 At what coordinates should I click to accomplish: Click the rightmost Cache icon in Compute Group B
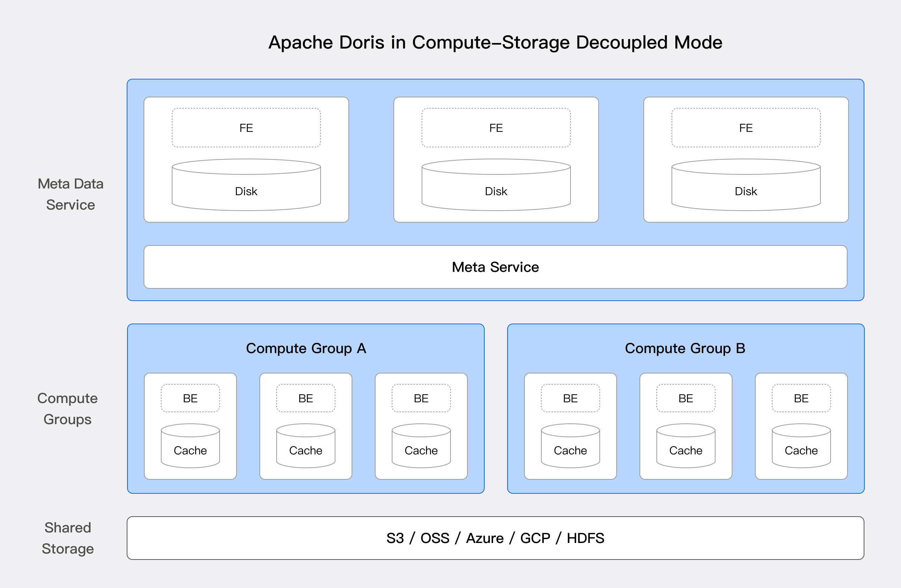[x=801, y=447]
